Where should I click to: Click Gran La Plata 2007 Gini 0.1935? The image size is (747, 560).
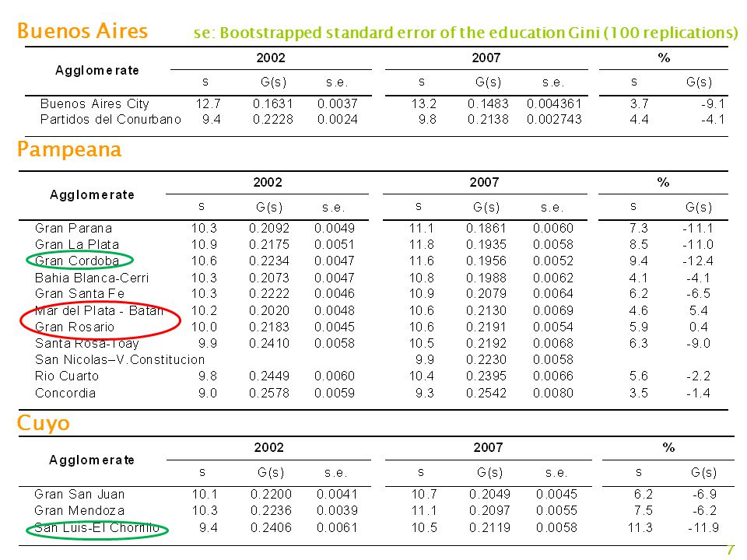coord(486,244)
